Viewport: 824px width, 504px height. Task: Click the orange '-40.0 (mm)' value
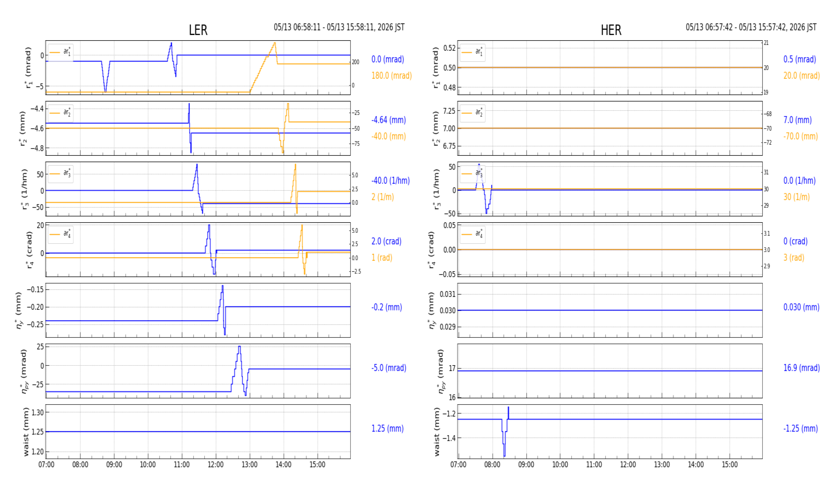click(x=389, y=136)
